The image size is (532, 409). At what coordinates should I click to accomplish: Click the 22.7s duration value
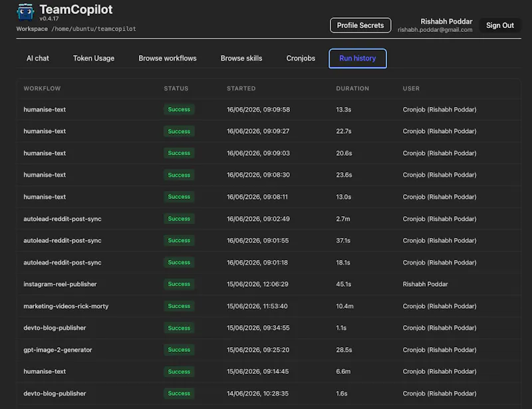click(344, 132)
